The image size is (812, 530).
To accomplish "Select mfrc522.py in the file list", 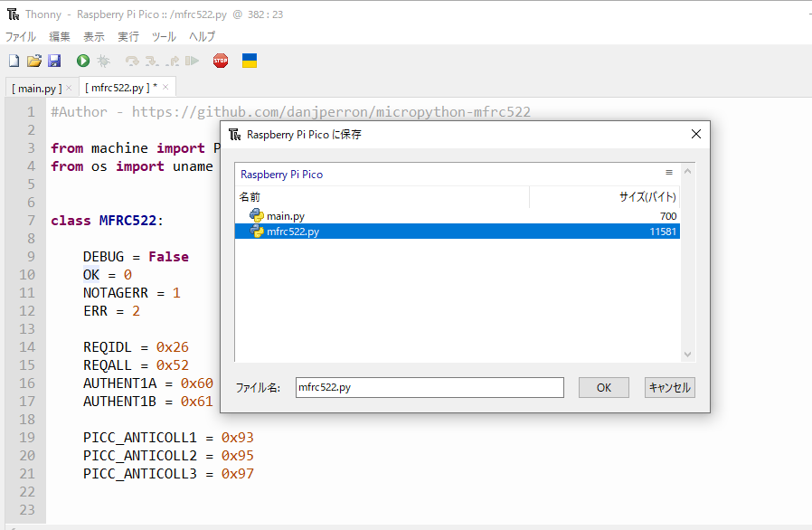I will pyautogui.click(x=458, y=231).
